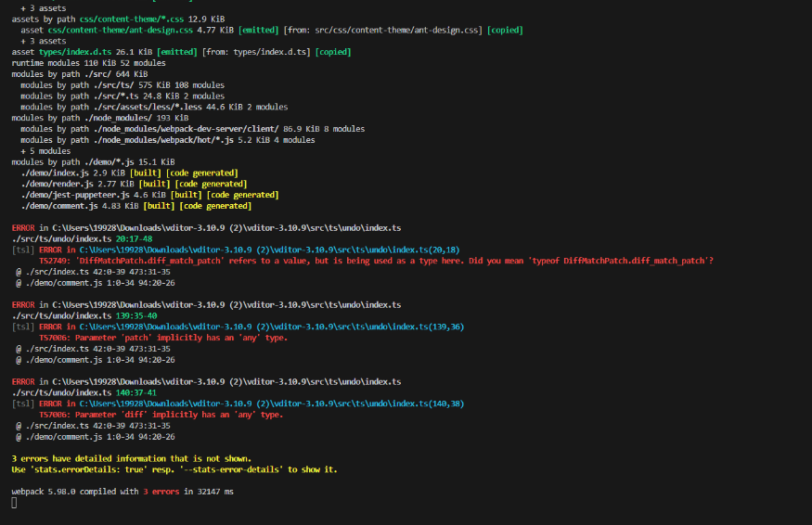The image size is (812, 525).
Task: Click the TS7006 parameter 'diff' error message
Action: [x=161, y=415]
